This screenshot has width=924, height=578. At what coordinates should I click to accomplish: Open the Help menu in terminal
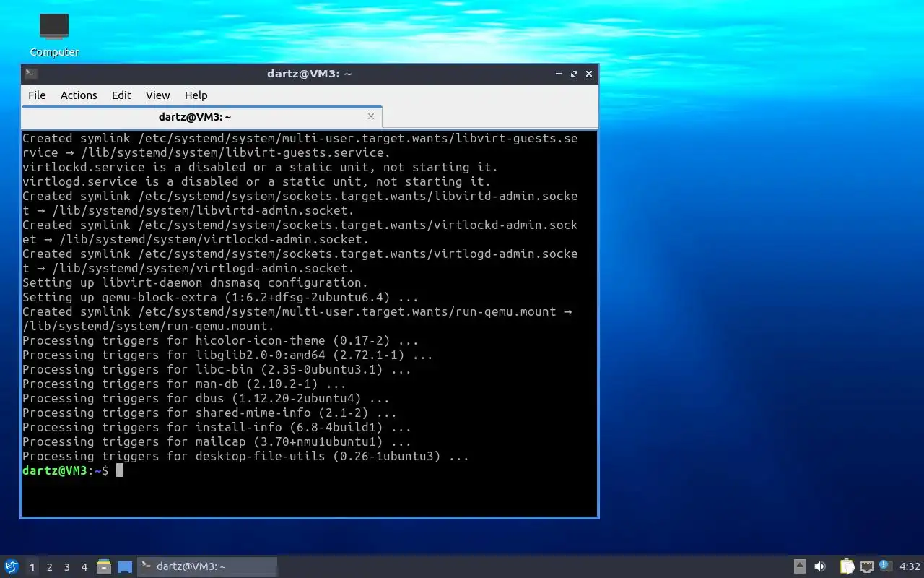pyautogui.click(x=196, y=95)
